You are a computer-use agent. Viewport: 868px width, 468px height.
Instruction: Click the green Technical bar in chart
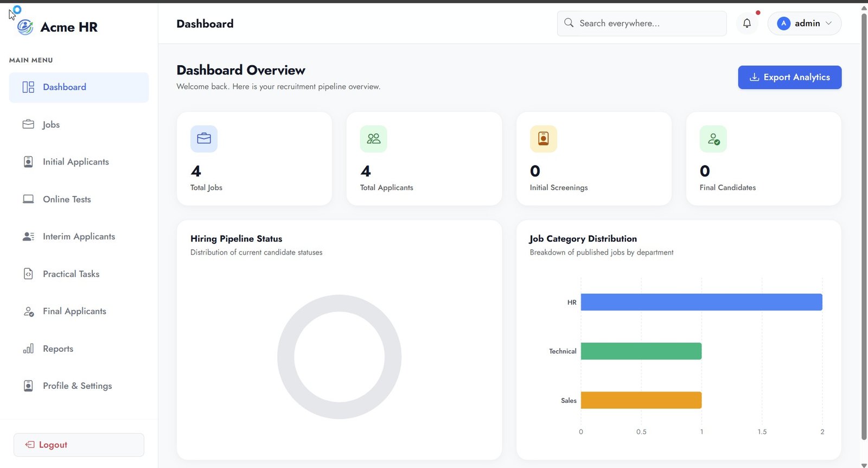pyautogui.click(x=641, y=351)
